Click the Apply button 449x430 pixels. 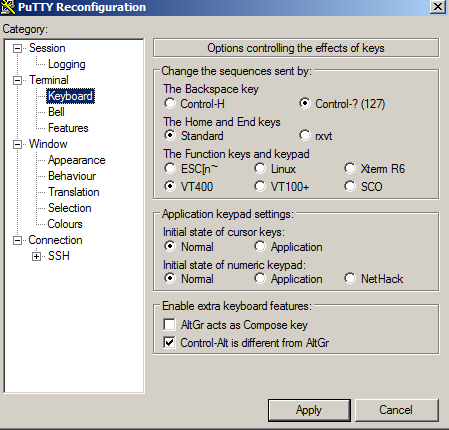coord(309,410)
